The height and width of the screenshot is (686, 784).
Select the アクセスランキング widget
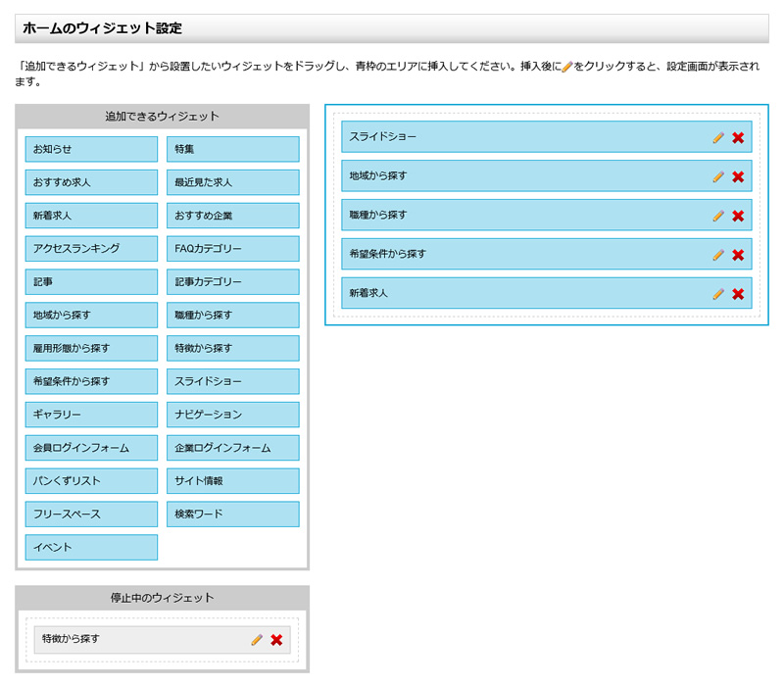[90, 249]
